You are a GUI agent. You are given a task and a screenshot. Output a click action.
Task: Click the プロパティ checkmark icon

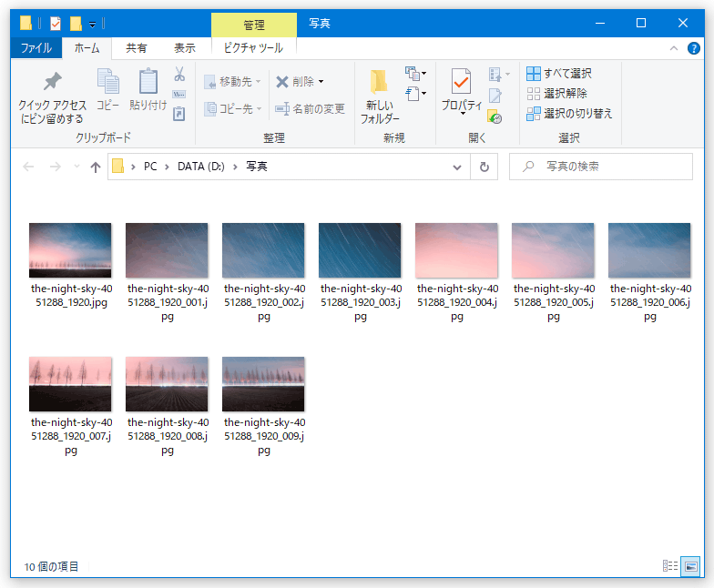coord(461,82)
